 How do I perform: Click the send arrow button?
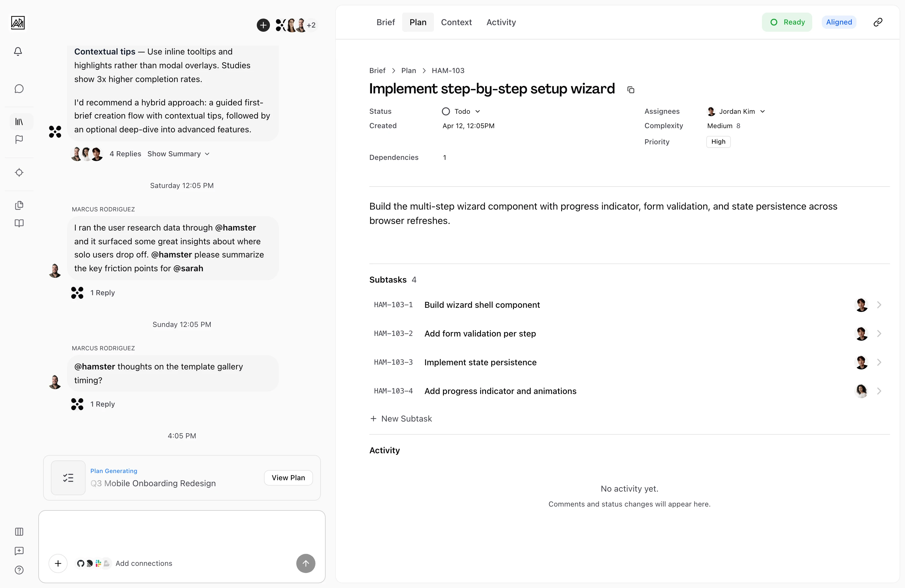305,563
